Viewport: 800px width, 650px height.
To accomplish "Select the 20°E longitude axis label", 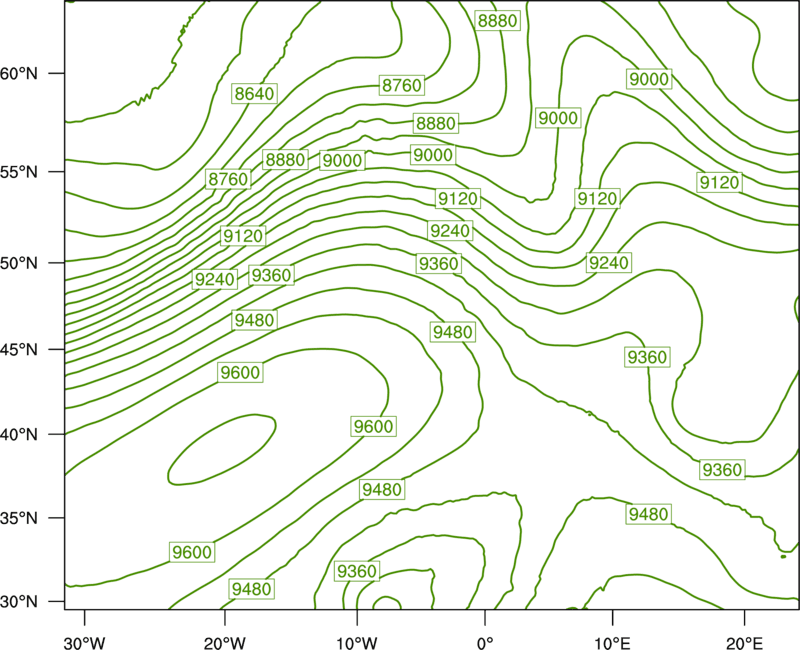I will 744,643.
